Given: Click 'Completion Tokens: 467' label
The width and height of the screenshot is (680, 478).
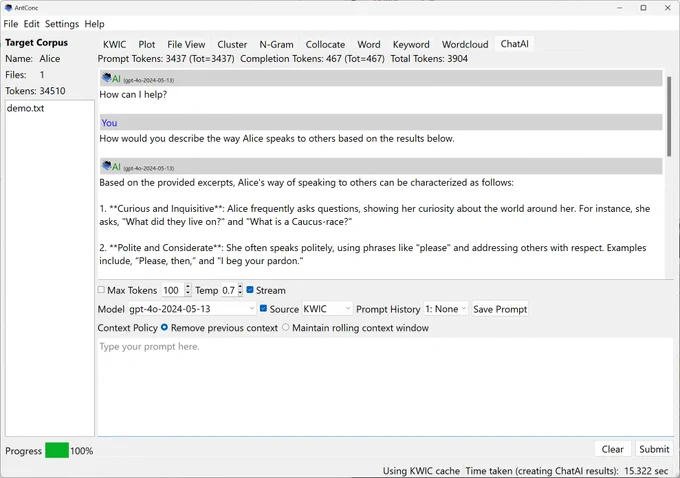Looking at the screenshot, I should [x=312, y=59].
